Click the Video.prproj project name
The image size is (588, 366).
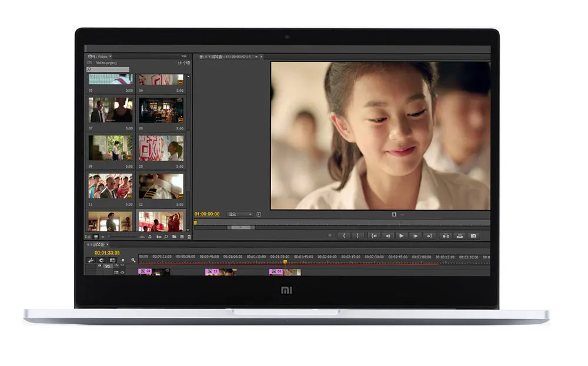click(x=106, y=63)
